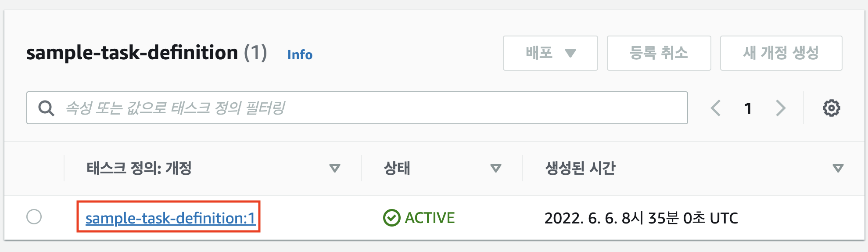Click the 새 개정 생성 button

point(781,53)
